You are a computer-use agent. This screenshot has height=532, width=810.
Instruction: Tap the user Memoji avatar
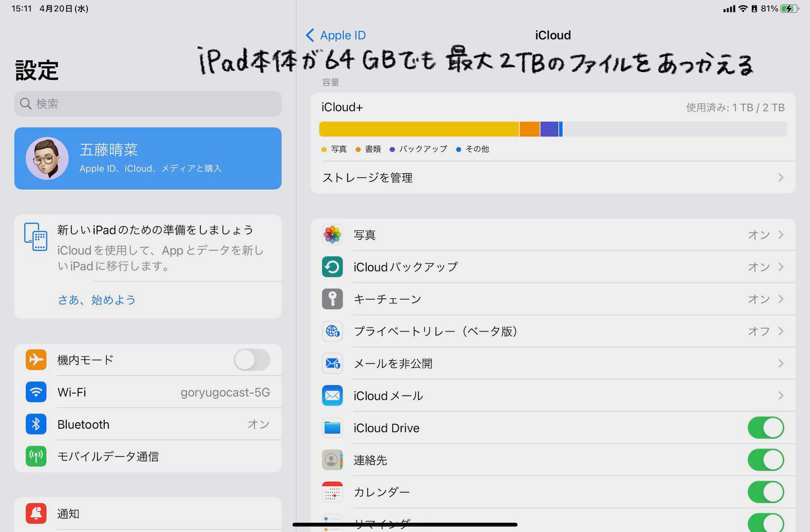point(47,159)
